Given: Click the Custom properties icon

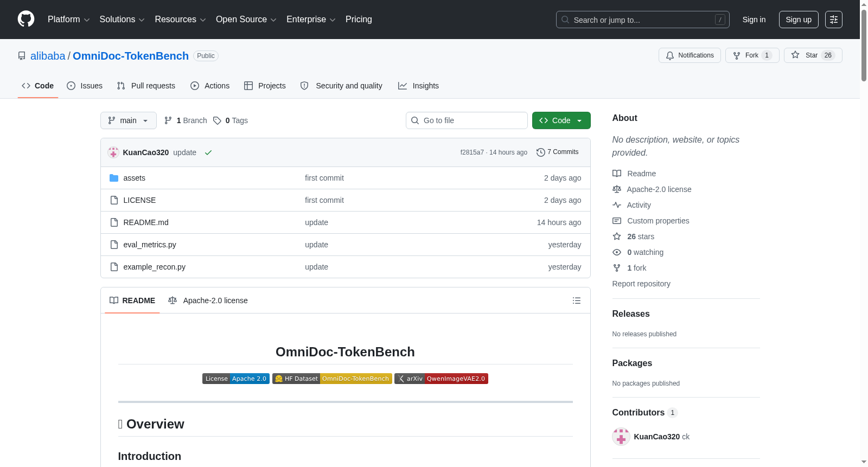Looking at the screenshot, I should point(617,221).
